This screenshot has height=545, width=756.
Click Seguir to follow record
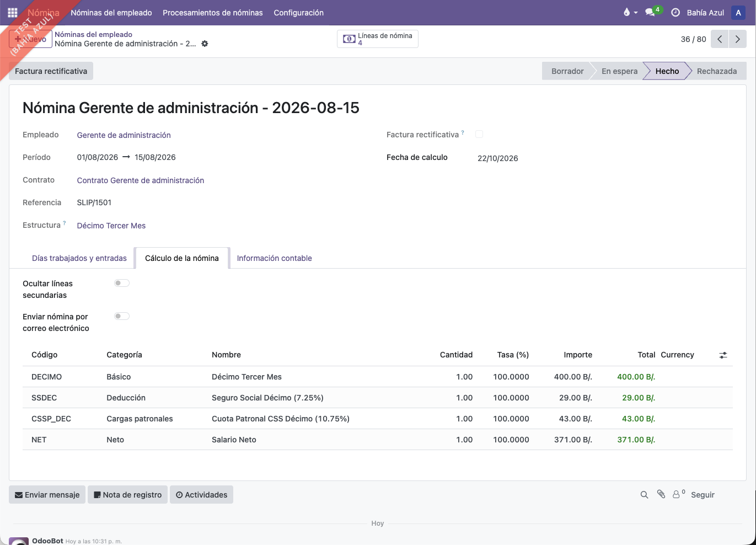[x=703, y=495]
